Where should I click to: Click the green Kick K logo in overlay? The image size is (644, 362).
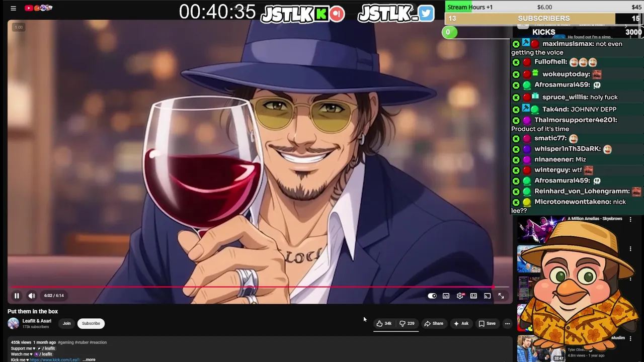(321, 14)
